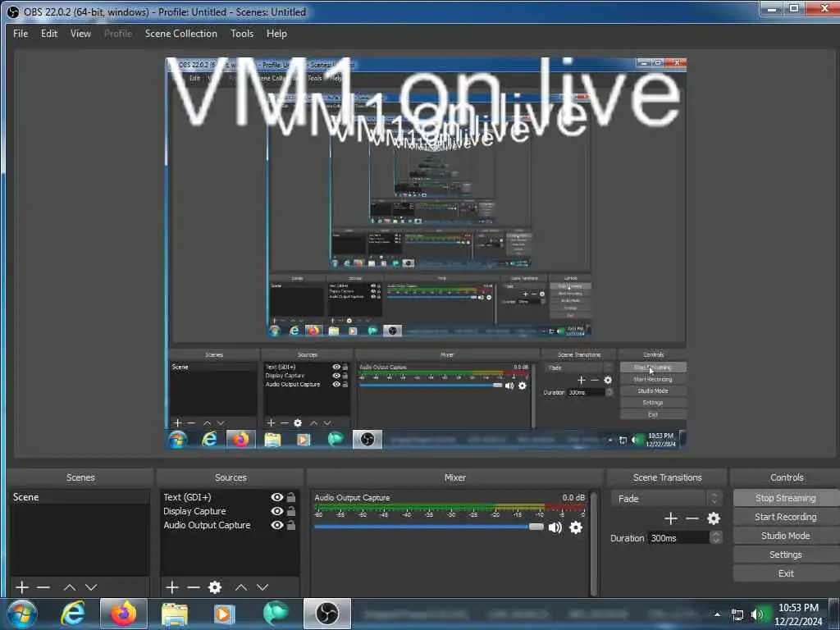
Task: Open the Fade transition dropdown
Action: [x=666, y=499]
